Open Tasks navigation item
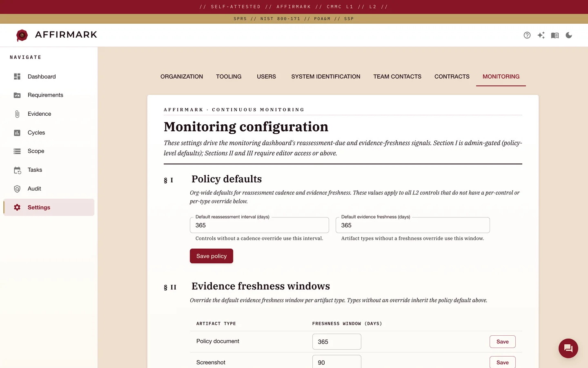Image resolution: width=588 pixels, height=368 pixels. (35, 170)
